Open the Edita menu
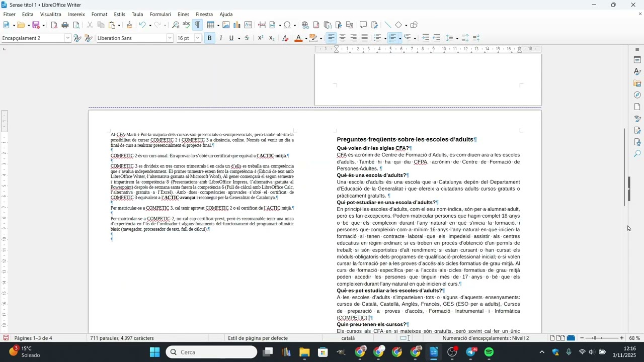The height and width of the screenshot is (362, 644). (x=28, y=15)
